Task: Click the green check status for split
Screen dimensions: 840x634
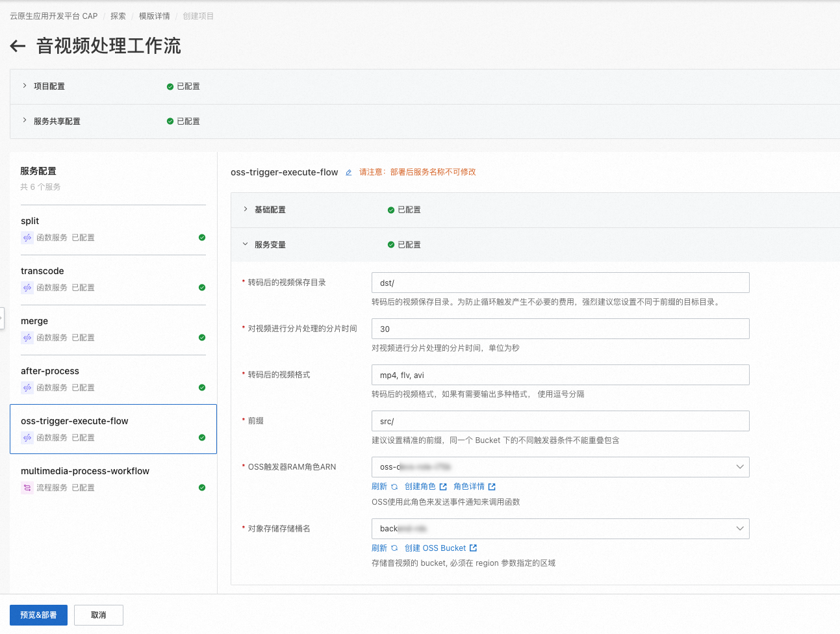Action: point(202,238)
